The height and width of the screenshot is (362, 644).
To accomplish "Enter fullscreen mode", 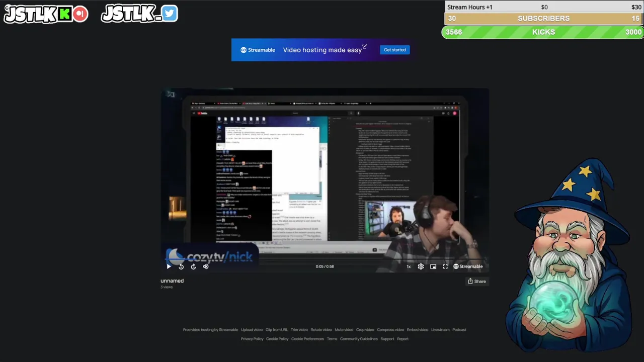I will pyautogui.click(x=445, y=266).
